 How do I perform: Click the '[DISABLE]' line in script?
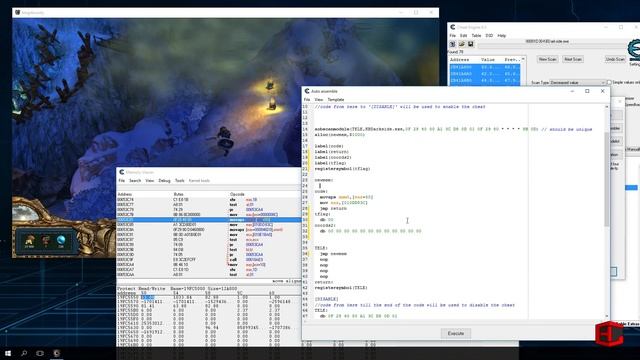point(327,299)
